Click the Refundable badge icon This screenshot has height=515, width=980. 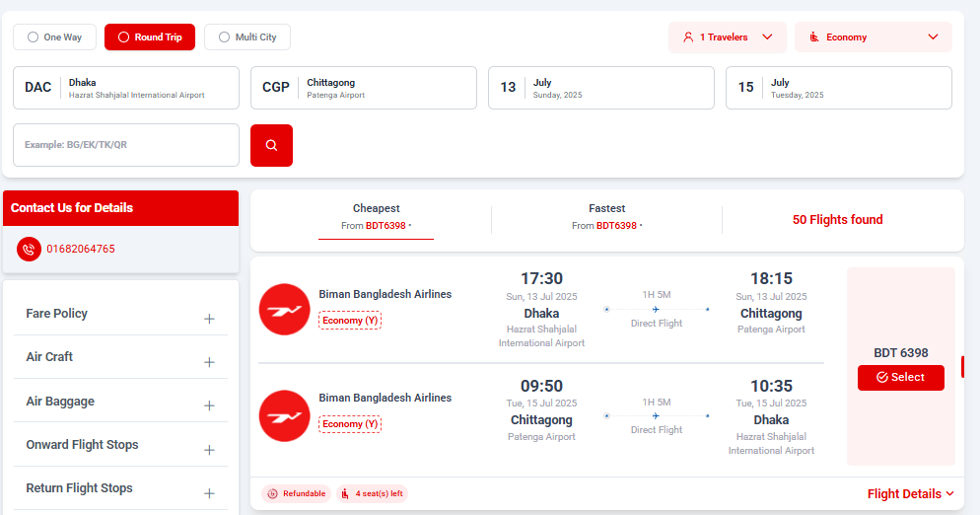(x=272, y=493)
